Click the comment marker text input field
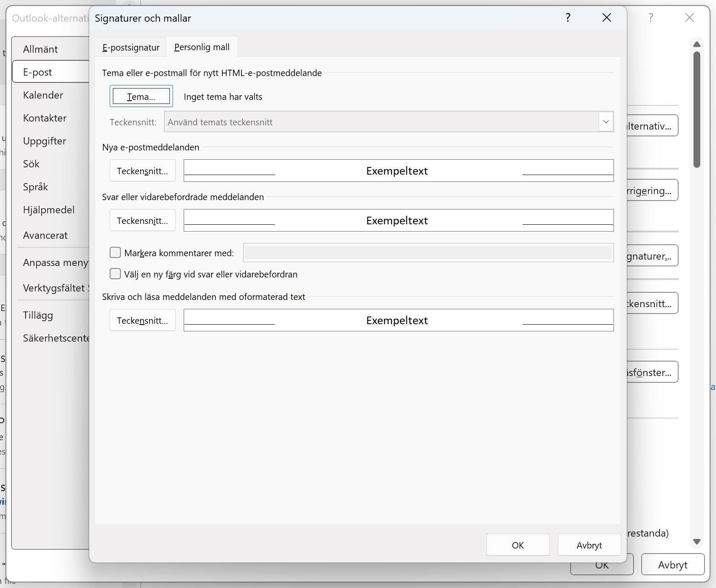The height and width of the screenshot is (588, 716). point(428,252)
